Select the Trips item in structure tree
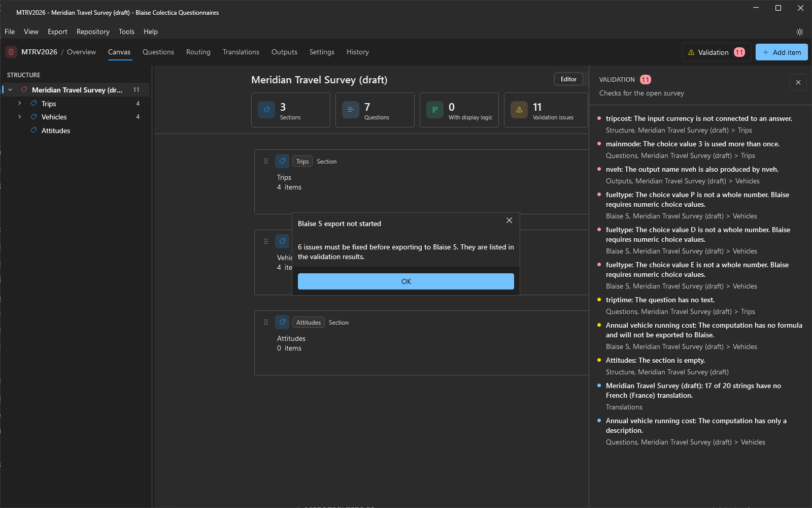This screenshot has width=812, height=508. pyautogui.click(x=76, y=103)
